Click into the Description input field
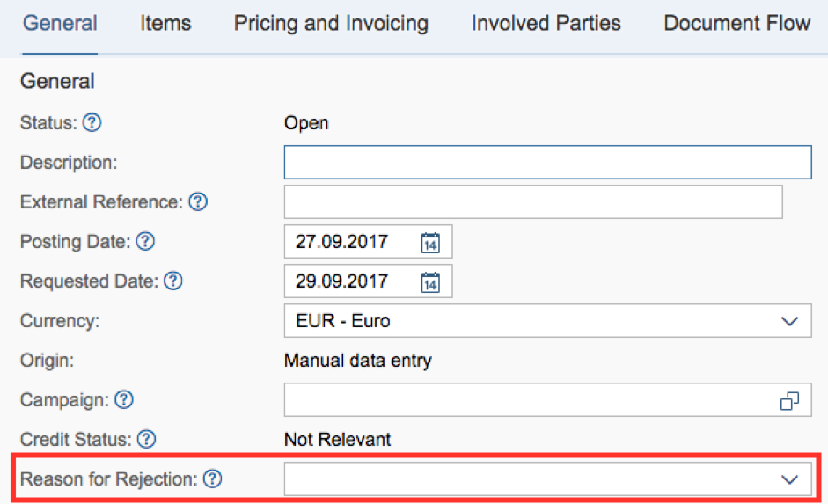 click(546, 163)
